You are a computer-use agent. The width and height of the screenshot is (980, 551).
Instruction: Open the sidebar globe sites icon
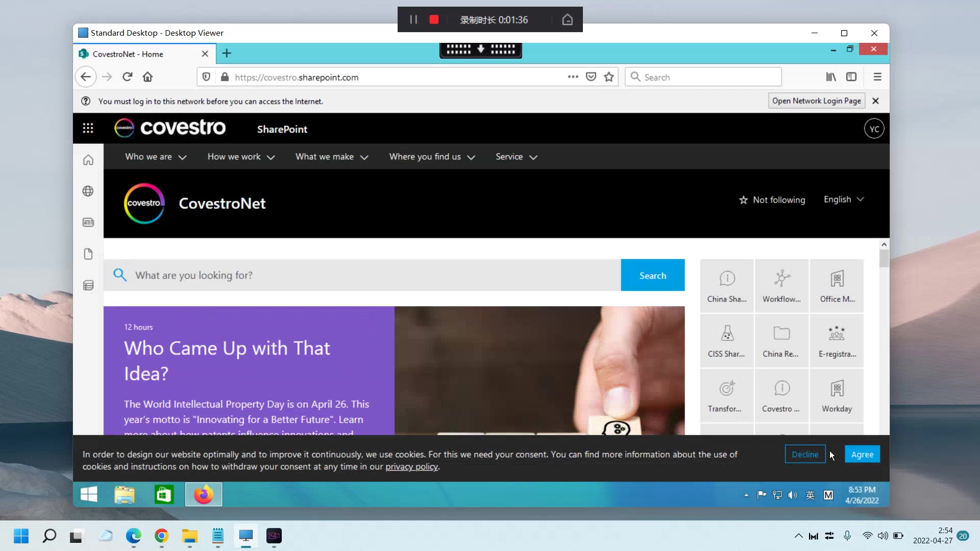point(88,191)
